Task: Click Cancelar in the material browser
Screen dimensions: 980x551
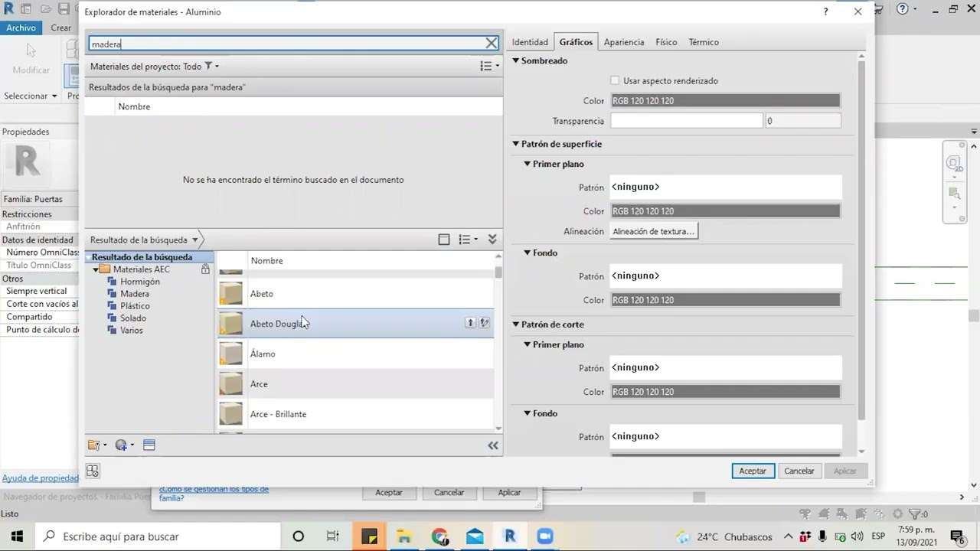Action: click(x=799, y=471)
